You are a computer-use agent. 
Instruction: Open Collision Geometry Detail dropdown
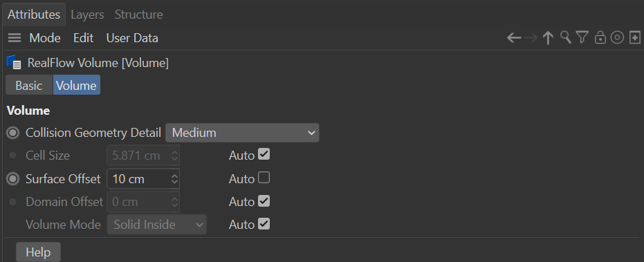242,133
